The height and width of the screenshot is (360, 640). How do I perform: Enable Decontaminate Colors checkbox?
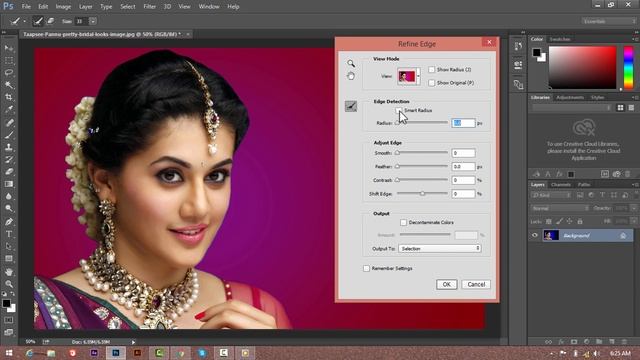point(403,222)
